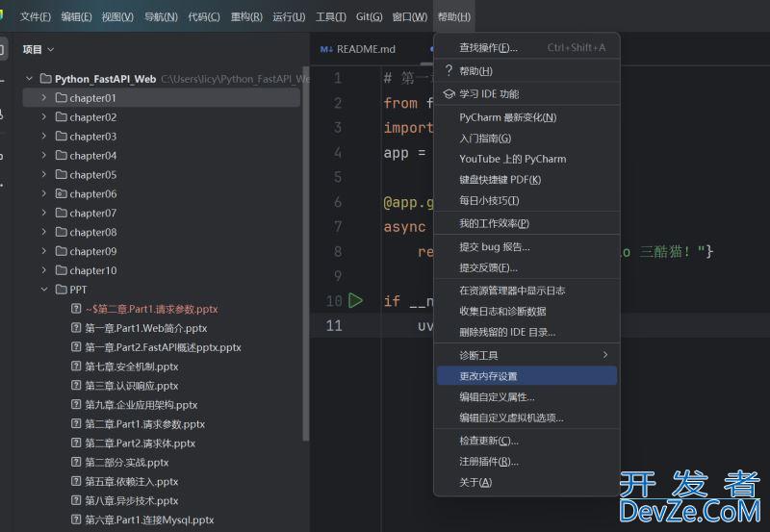Click file icon of 第一章.Part1.Web简介.pptx
Image resolution: width=770 pixels, height=532 pixels.
tap(76, 327)
